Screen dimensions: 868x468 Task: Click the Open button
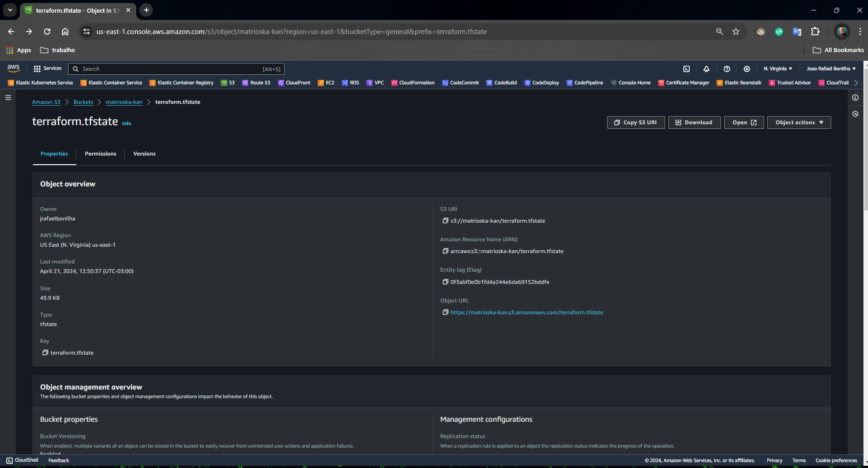744,122
